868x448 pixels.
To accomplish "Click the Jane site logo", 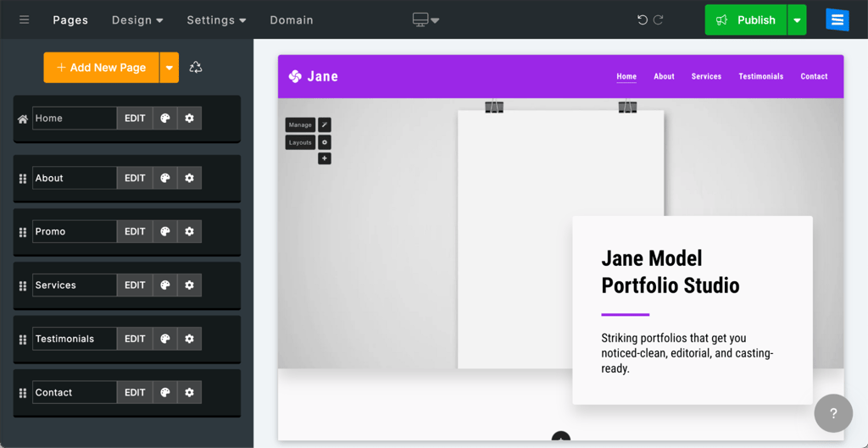I will [314, 76].
